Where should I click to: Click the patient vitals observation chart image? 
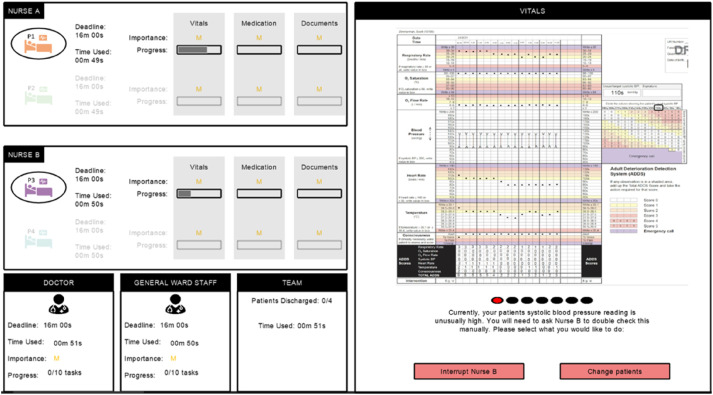coord(542,157)
